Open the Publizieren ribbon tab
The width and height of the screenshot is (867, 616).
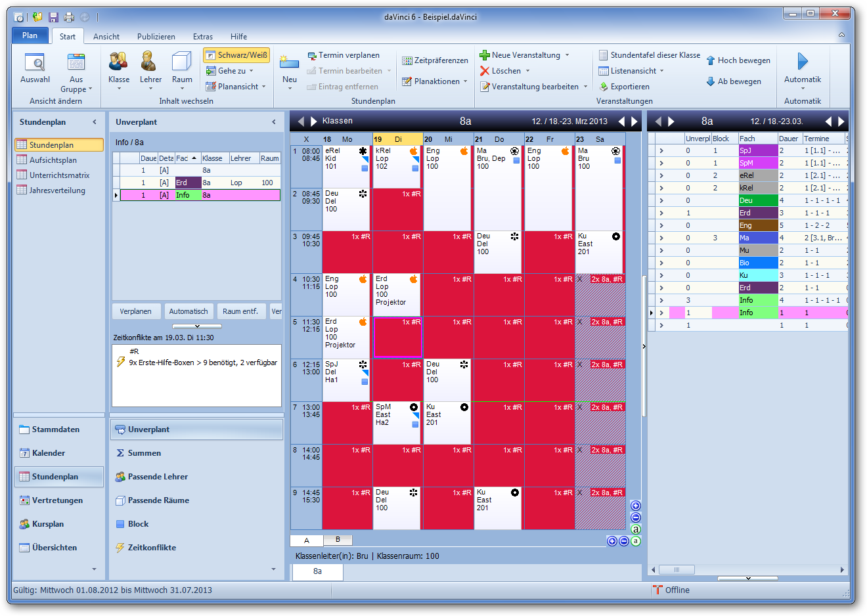point(156,37)
